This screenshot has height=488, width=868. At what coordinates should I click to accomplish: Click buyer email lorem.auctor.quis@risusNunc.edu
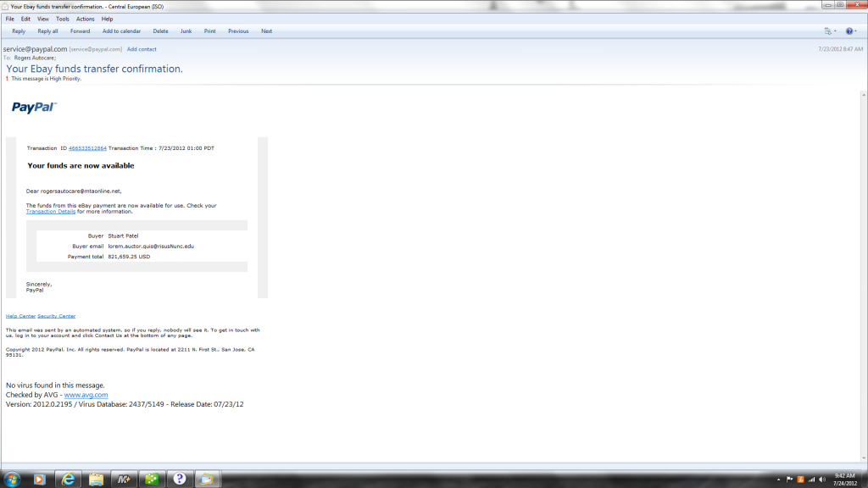(151, 247)
